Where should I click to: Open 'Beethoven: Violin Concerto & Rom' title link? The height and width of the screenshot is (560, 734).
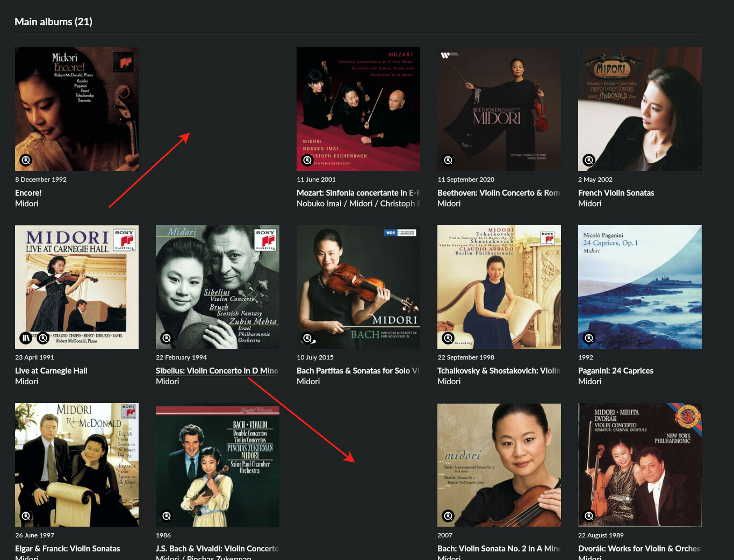pos(499,193)
